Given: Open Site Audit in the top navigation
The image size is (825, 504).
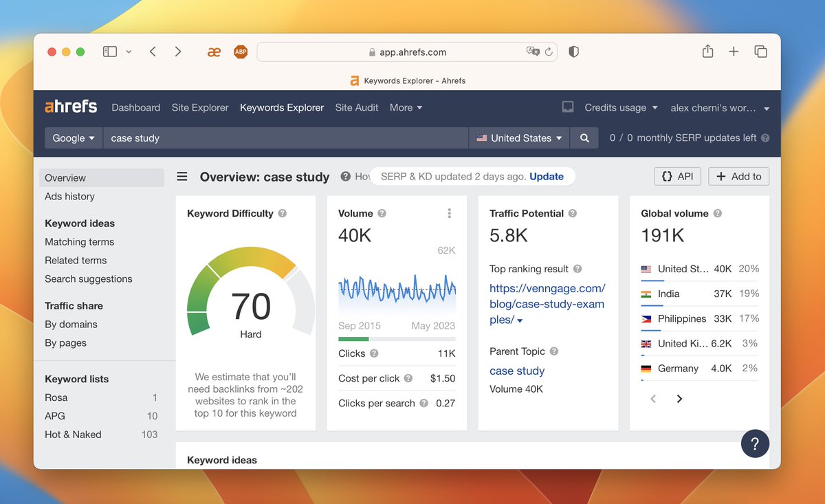Looking at the screenshot, I should point(357,107).
